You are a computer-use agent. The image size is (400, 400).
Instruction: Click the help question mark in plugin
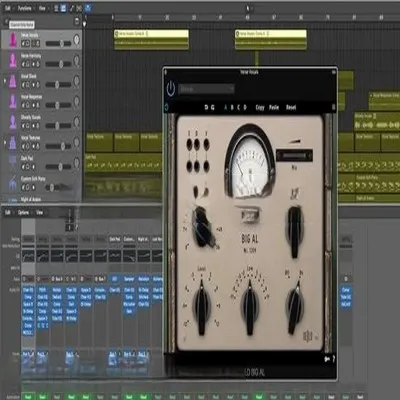tap(333, 359)
